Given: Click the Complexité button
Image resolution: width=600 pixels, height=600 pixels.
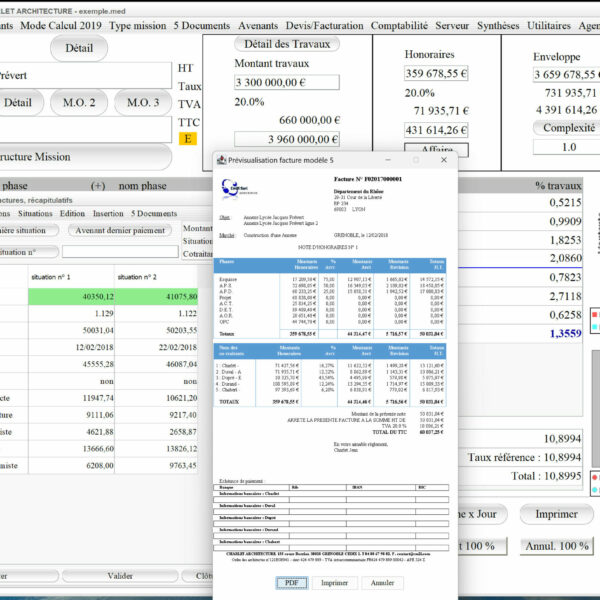Looking at the screenshot, I should click(567, 128).
